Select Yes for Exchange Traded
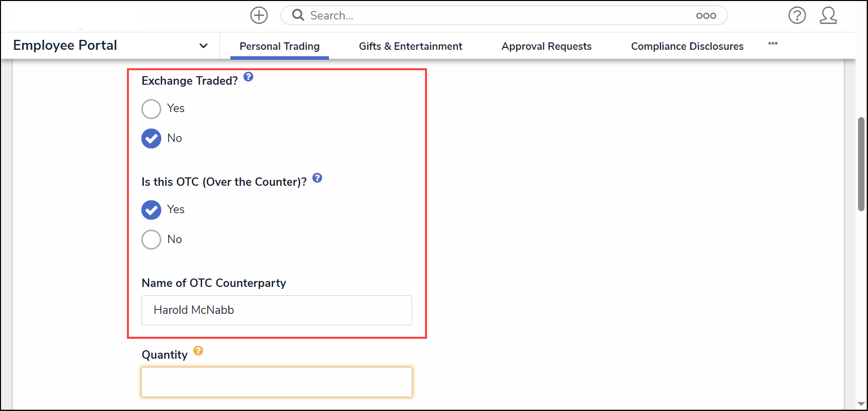 click(151, 109)
